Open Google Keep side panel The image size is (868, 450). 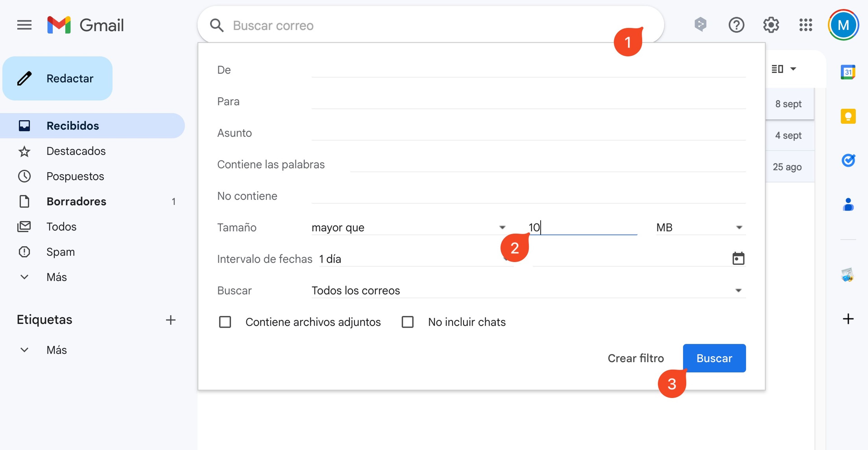tap(848, 116)
